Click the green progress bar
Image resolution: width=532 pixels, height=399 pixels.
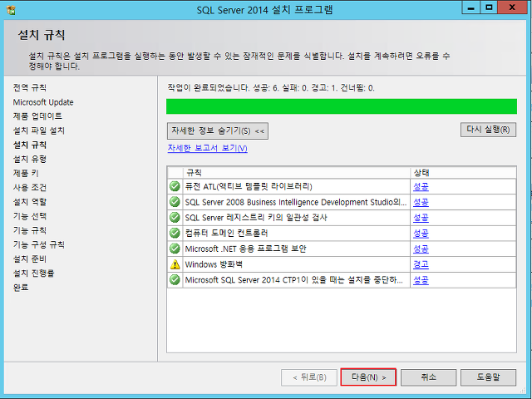[x=342, y=106]
